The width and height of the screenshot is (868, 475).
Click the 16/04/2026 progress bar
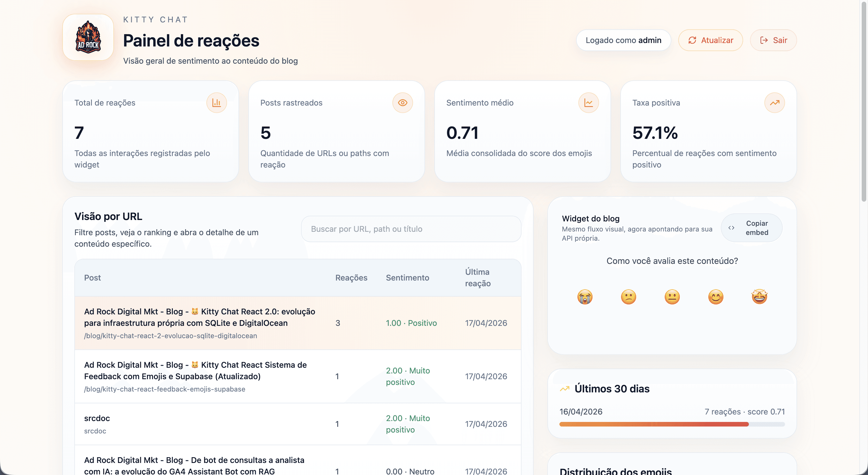coord(672,424)
